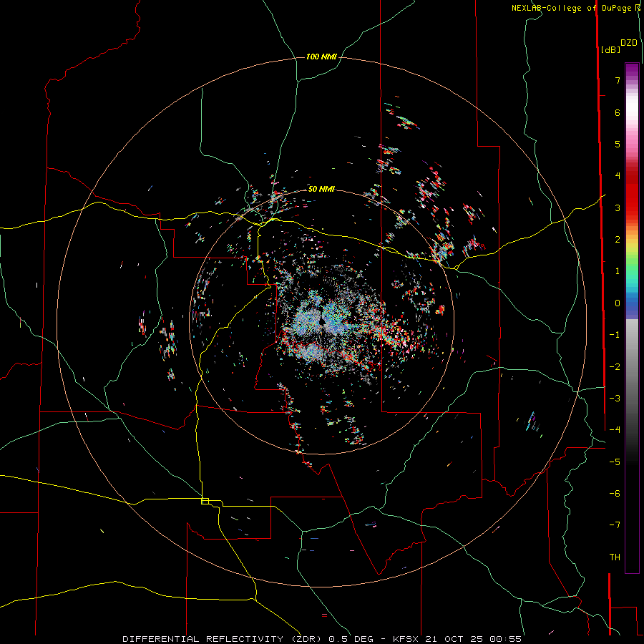Click the '7' value on color scale

coord(618,80)
